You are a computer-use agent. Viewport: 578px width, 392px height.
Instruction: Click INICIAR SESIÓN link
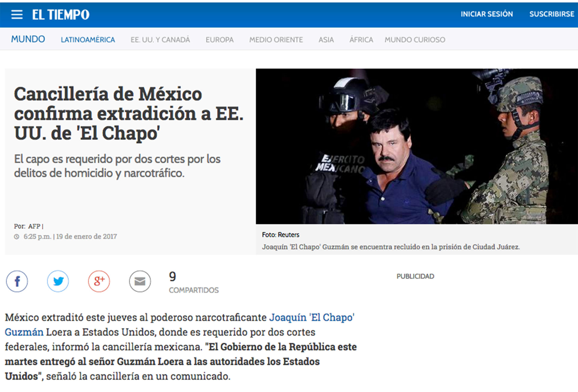[487, 14]
